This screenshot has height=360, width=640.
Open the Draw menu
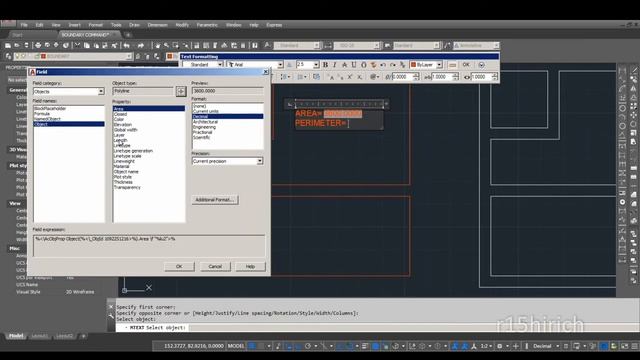pyautogui.click(x=134, y=25)
